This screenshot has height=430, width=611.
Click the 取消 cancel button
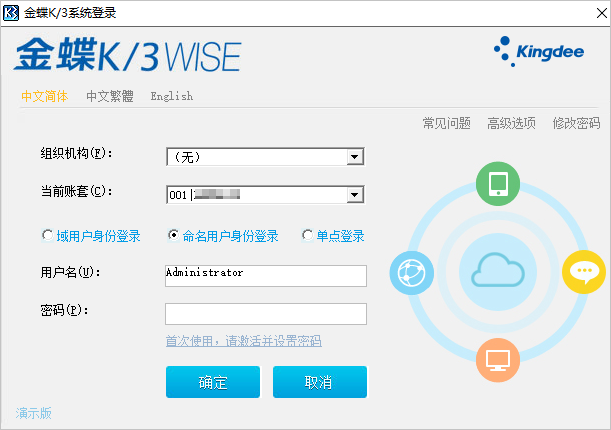[x=320, y=382]
